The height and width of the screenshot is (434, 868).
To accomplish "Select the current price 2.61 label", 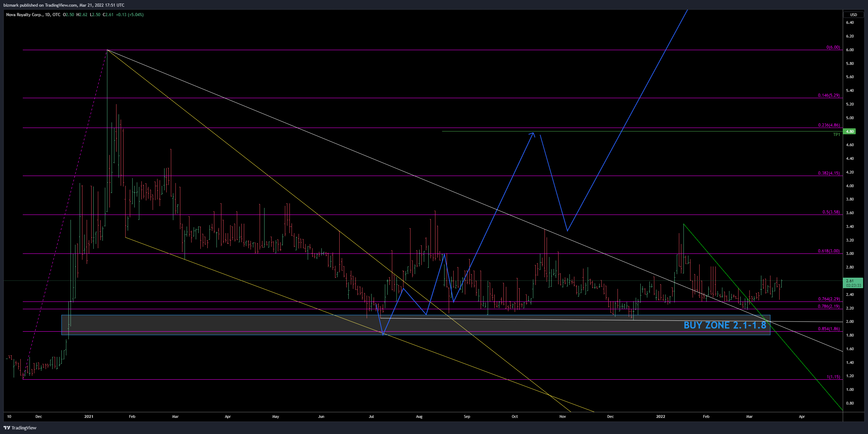I will 850,281.
